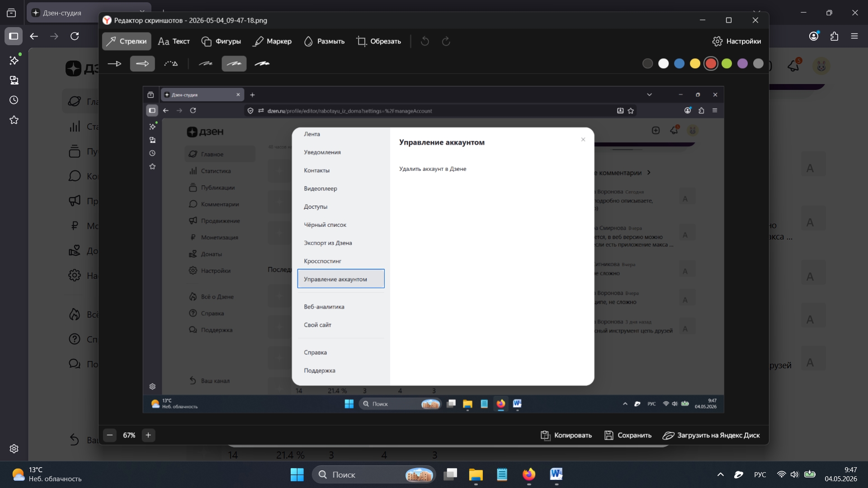The image size is (868, 488).
Task: Open the browser's hamburger application menu
Action: point(854,36)
